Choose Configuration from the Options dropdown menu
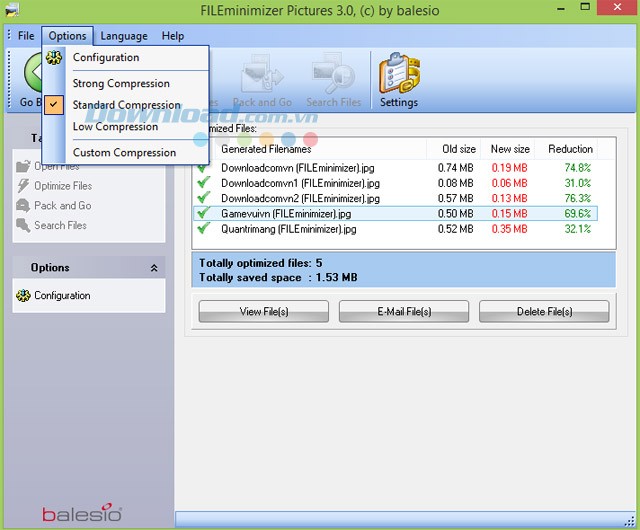Image resolution: width=640 pixels, height=530 pixels. (125, 58)
